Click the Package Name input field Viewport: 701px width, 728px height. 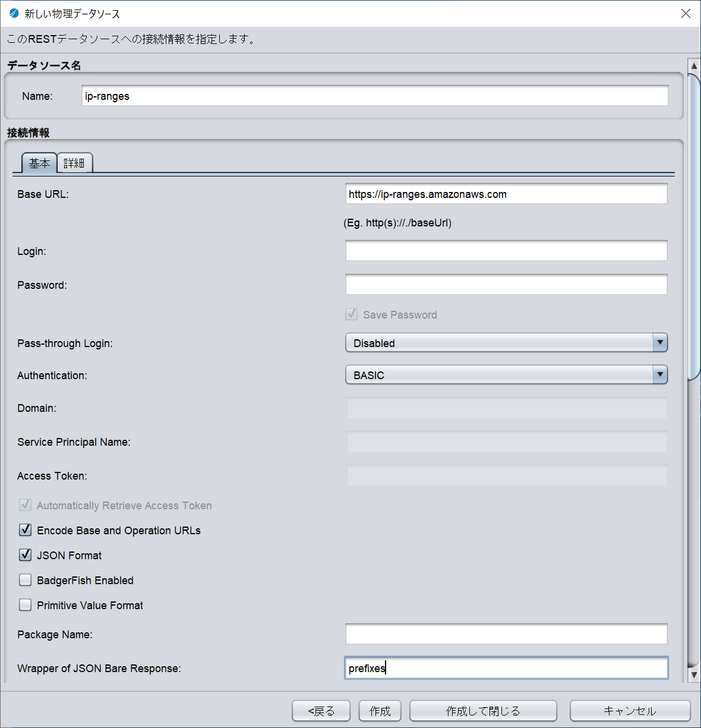pos(506,634)
